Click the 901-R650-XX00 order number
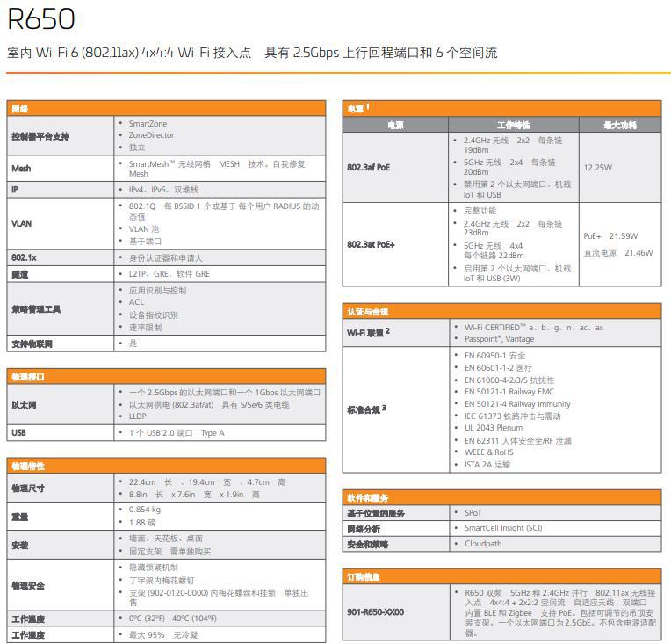Viewport: 671px width, 644px height. click(x=375, y=611)
